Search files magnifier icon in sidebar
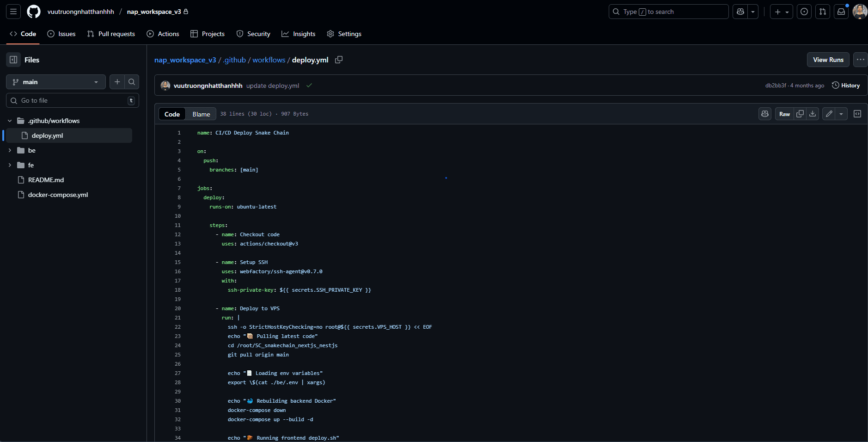This screenshot has width=868, height=442. (x=132, y=82)
